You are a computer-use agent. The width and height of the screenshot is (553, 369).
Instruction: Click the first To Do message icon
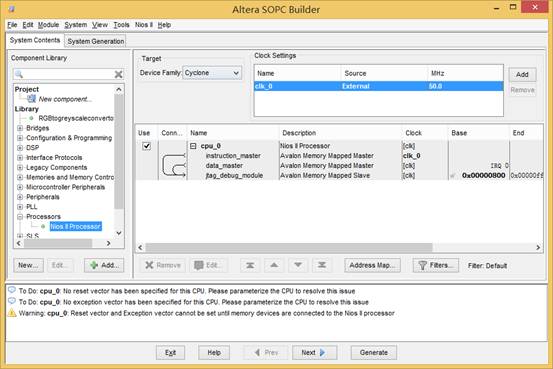[12, 290]
